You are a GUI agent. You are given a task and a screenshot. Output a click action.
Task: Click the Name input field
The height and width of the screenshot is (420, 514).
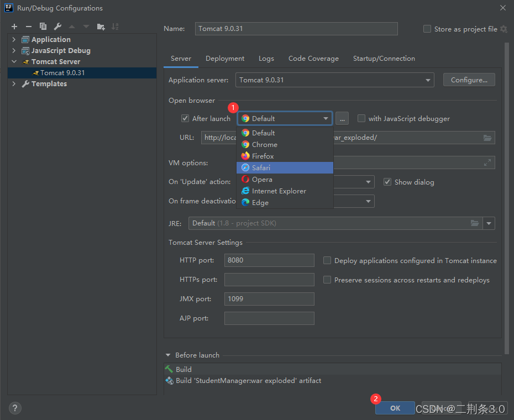coord(296,29)
